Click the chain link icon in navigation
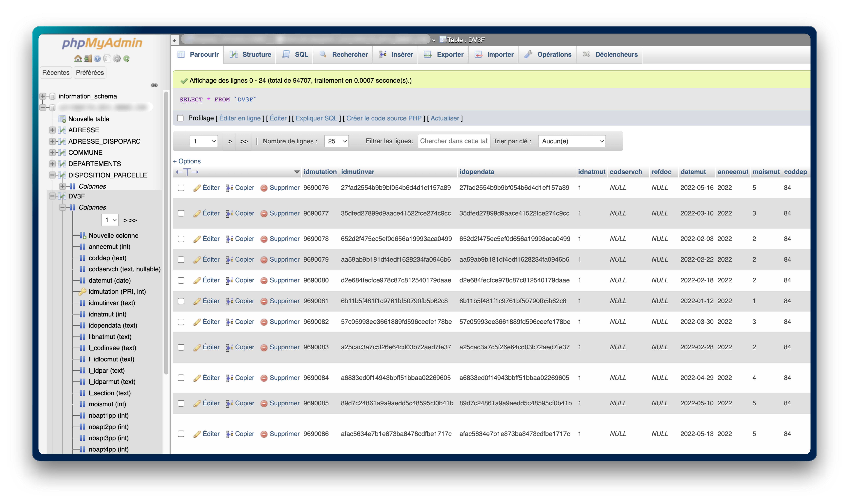 (x=154, y=85)
